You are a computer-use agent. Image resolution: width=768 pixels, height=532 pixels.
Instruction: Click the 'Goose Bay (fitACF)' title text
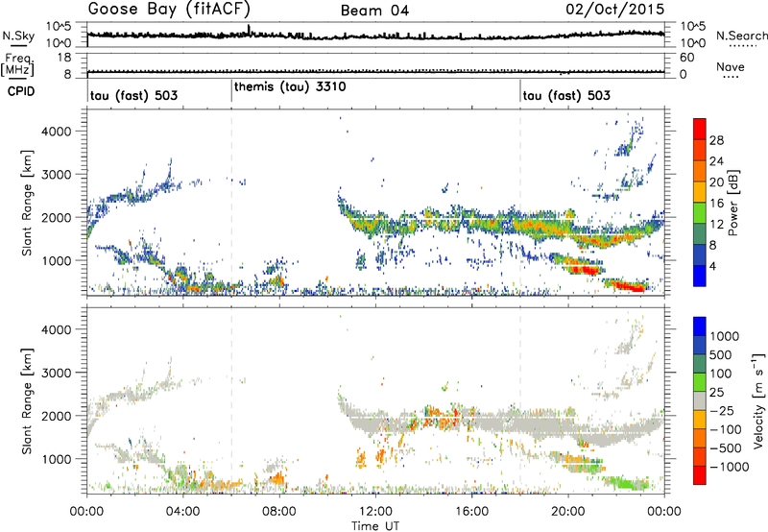click(169, 9)
